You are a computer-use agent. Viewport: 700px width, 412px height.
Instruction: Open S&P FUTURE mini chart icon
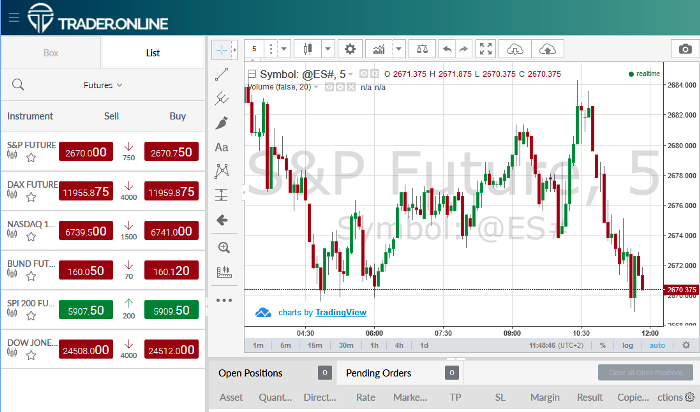[x=12, y=155]
